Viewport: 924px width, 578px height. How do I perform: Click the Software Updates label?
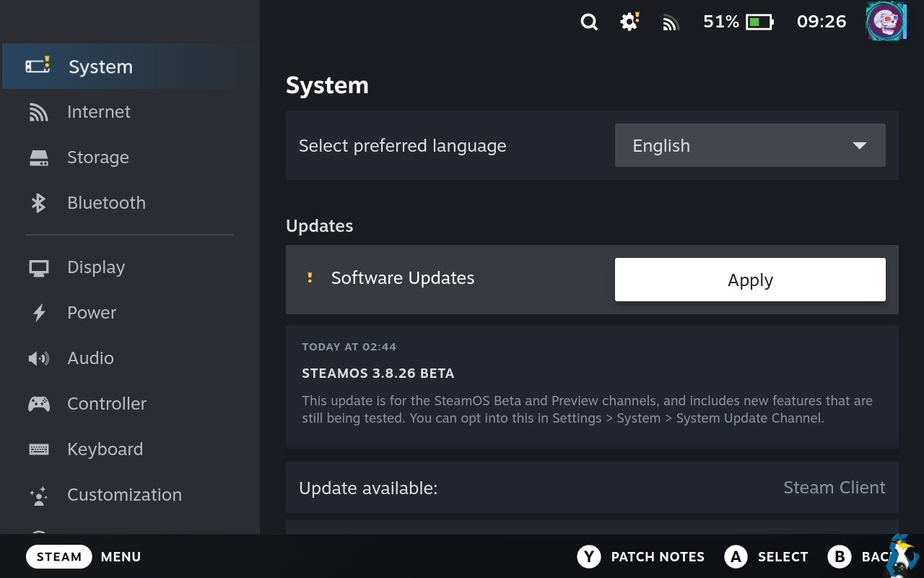pos(403,278)
